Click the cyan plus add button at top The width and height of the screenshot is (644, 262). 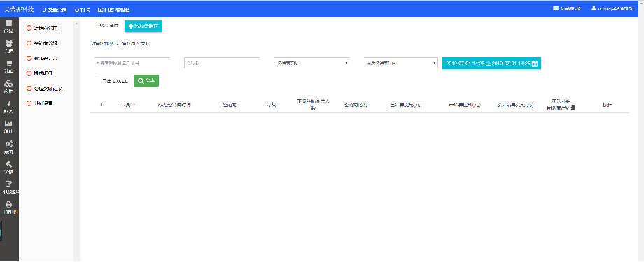click(143, 27)
